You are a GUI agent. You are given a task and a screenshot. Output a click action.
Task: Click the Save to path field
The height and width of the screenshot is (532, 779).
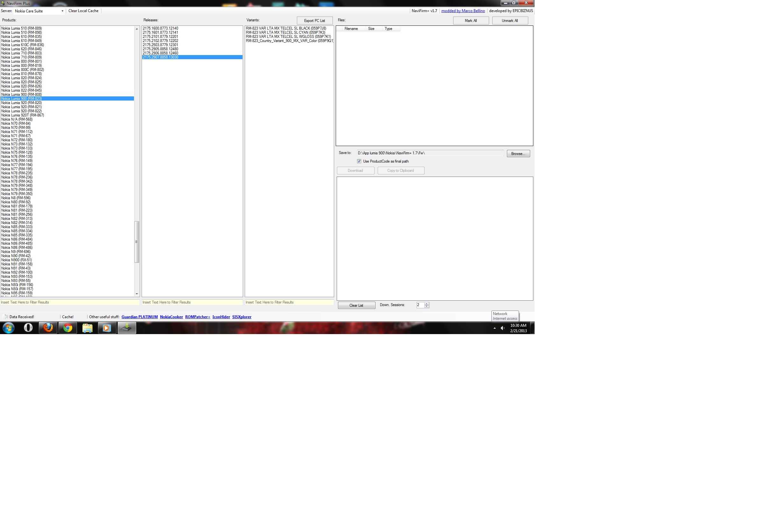(x=431, y=153)
